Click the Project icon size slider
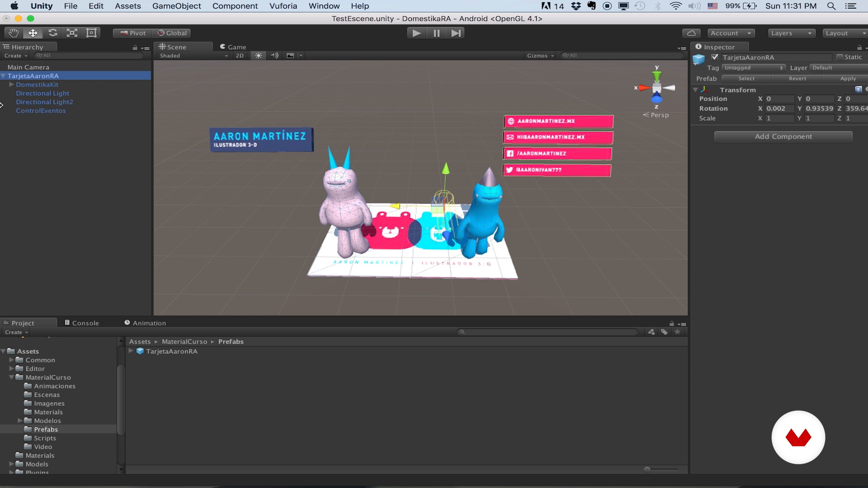The height and width of the screenshot is (488, 868). click(x=661, y=469)
